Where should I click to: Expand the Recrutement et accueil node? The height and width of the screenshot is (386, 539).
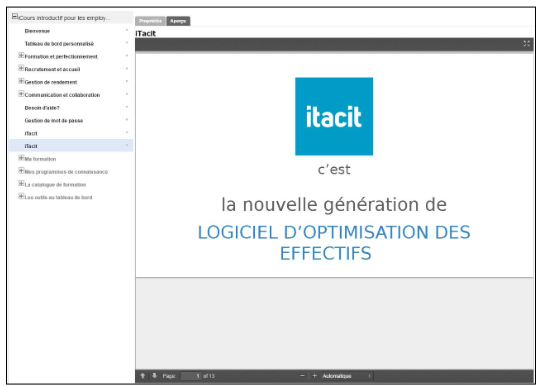(21, 68)
